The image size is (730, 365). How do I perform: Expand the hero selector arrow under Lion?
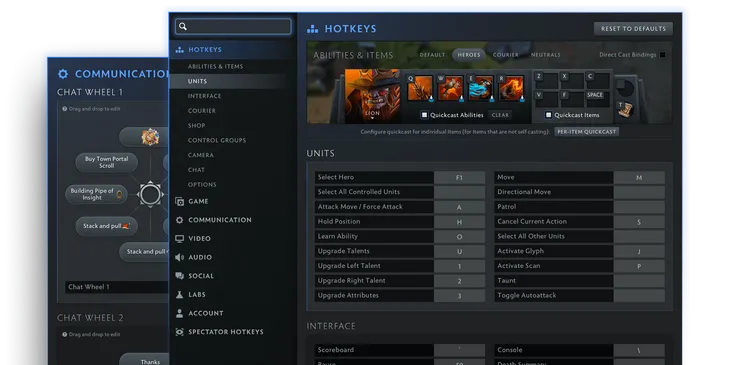tap(372, 119)
